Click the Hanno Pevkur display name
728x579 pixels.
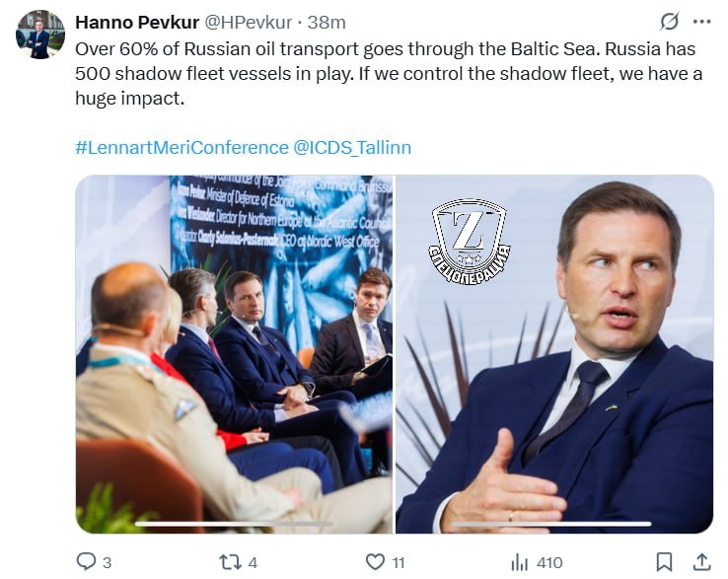[x=135, y=22]
